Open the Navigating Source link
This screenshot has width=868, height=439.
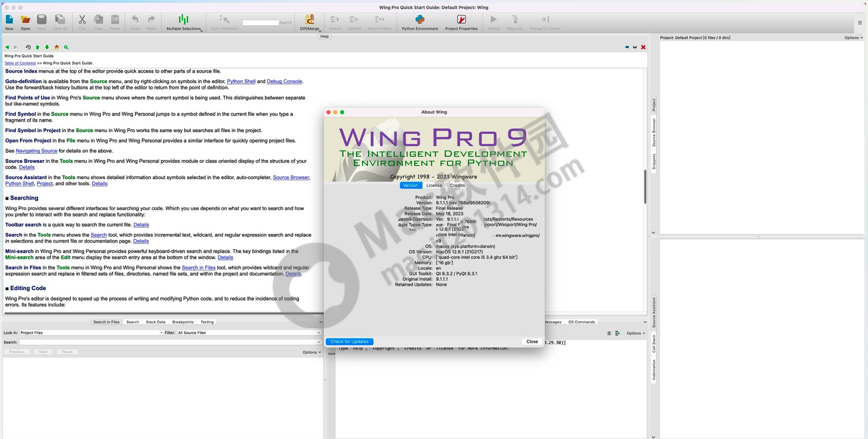pyautogui.click(x=36, y=151)
